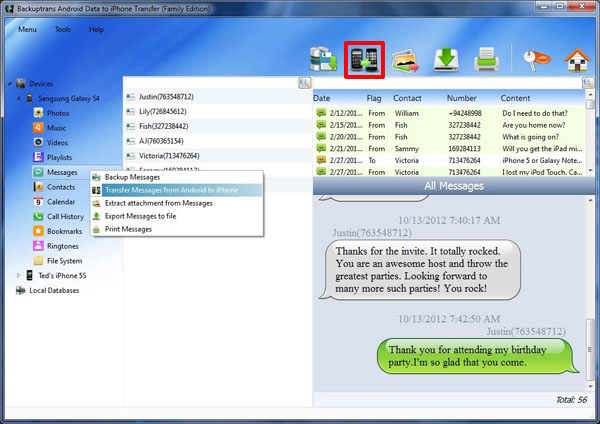The height and width of the screenshot is (424, 600).
Task: Select contact Fish(327238442) in list
Action: (217, 126)
